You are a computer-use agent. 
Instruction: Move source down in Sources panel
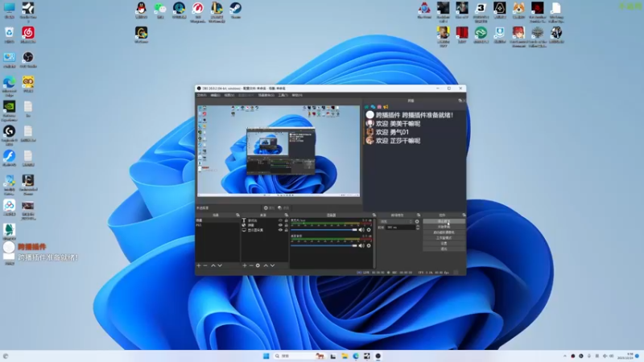coord(272,265)
